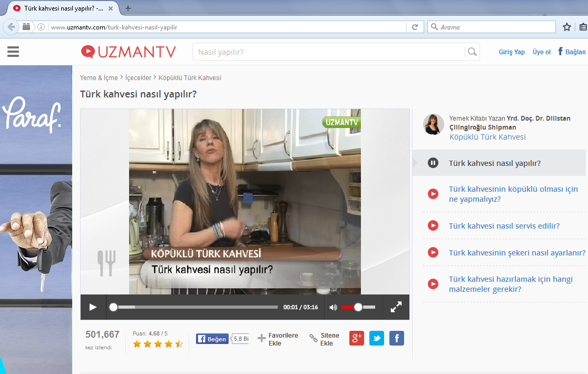Enter fullscreen video mode
This screenshot has height=374, width=588.
[396, 307]
